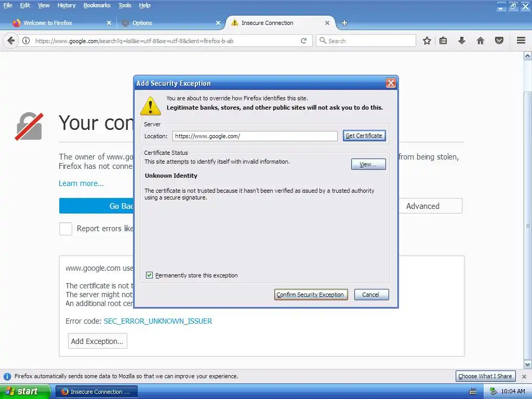Open the Edit menu
This screenshot has width=532, height=399.
[25, 5]
